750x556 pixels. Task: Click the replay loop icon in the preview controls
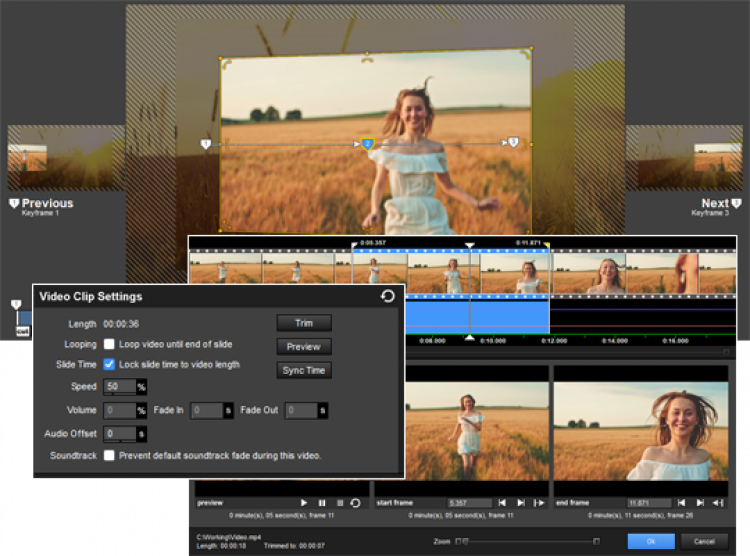tap(355, 503)
